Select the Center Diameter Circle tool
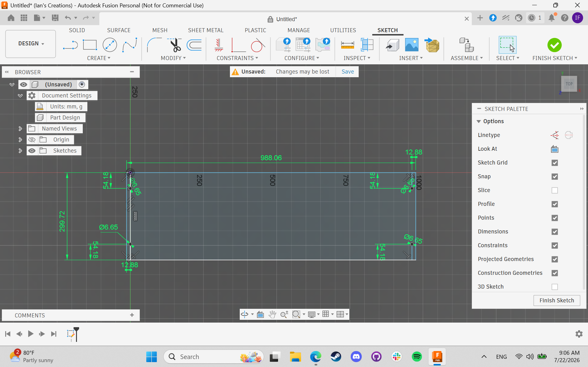The image size is (588, 367). [110, 45]
